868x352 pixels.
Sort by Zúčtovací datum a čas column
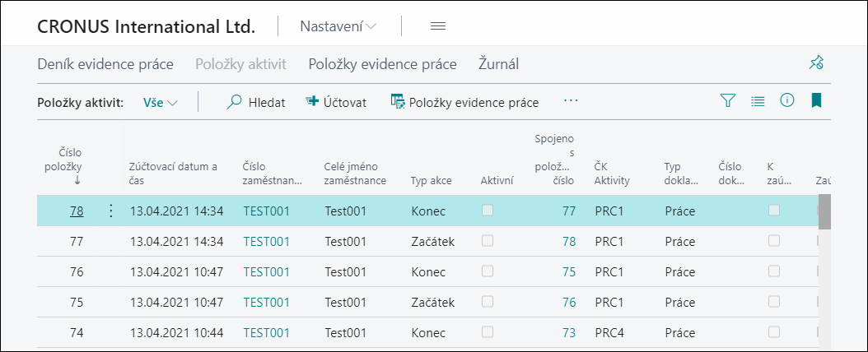click(173, 174)
